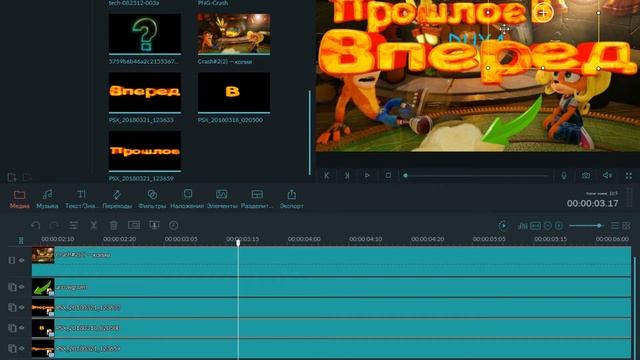This screenshot has height=360, width=640.
Task: Take a snapshot with camera icon
Action: pos(586,176)
